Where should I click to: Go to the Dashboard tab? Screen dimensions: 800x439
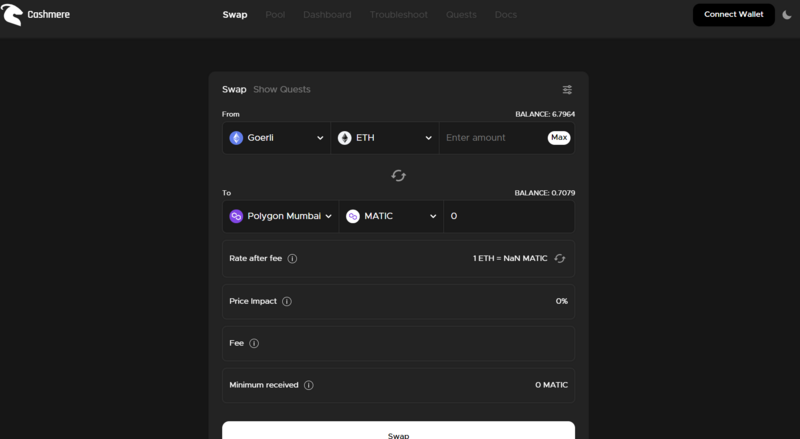click(x=327, y=15)
